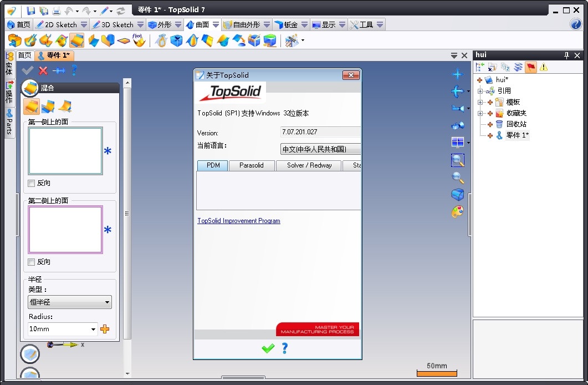588x385 pixels.
Task: Cancel the blend operation with the red X
Action: point(43,70)
